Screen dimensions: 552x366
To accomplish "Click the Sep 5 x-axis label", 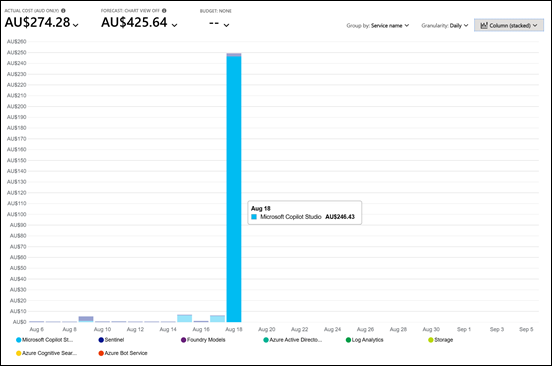I will 526,329.
